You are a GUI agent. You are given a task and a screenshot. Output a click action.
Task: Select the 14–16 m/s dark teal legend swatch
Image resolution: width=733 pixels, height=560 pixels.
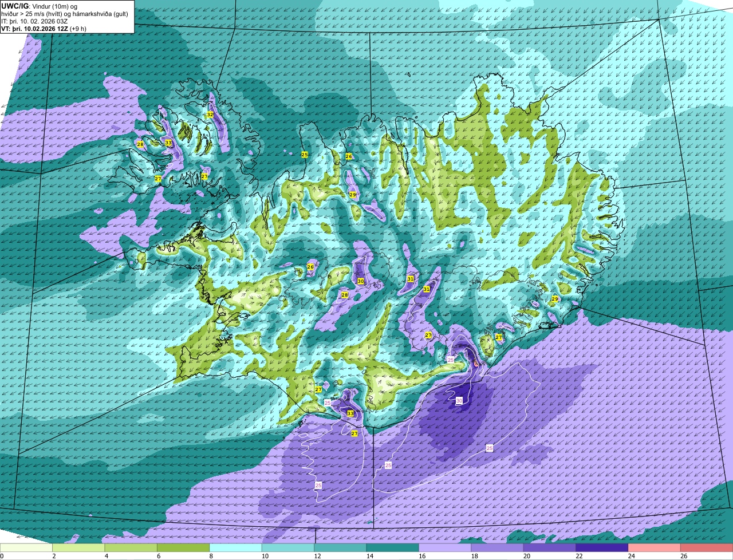click(x=393, y=548)
